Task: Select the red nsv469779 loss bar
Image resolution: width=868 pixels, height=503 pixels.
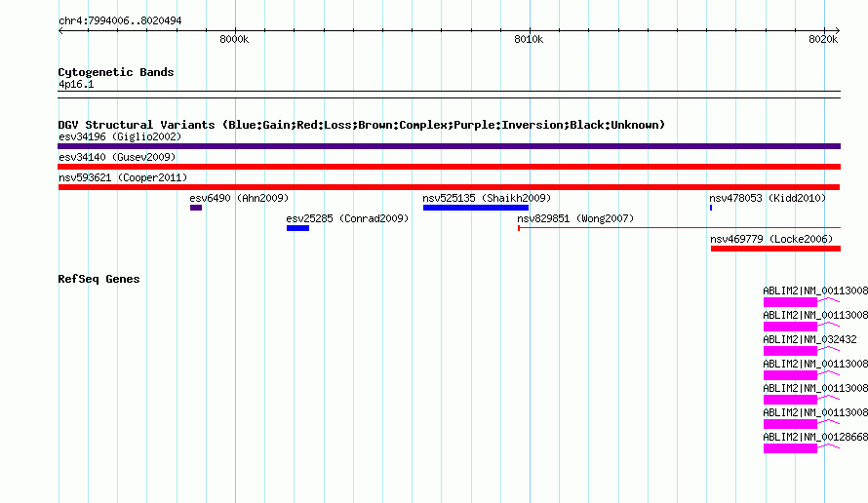Action: (x=775, y=249)
